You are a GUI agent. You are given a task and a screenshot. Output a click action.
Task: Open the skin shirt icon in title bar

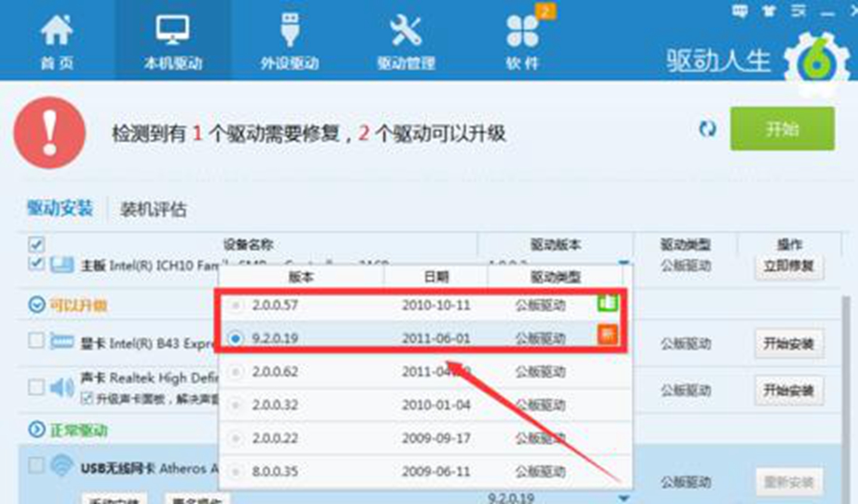point(769,11)
